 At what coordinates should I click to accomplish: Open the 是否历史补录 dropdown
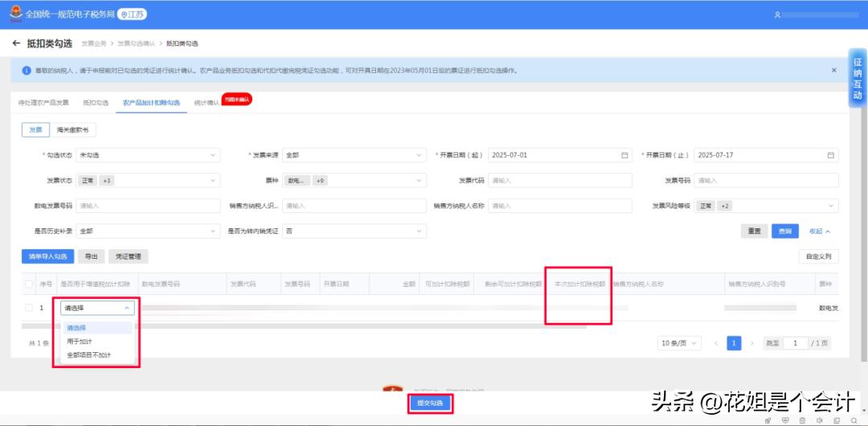pos(148,231)
